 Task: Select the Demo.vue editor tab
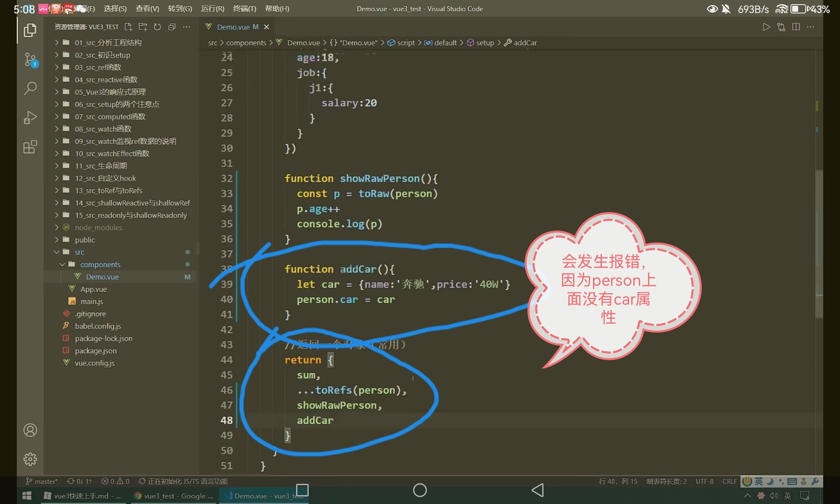[233, 27]
